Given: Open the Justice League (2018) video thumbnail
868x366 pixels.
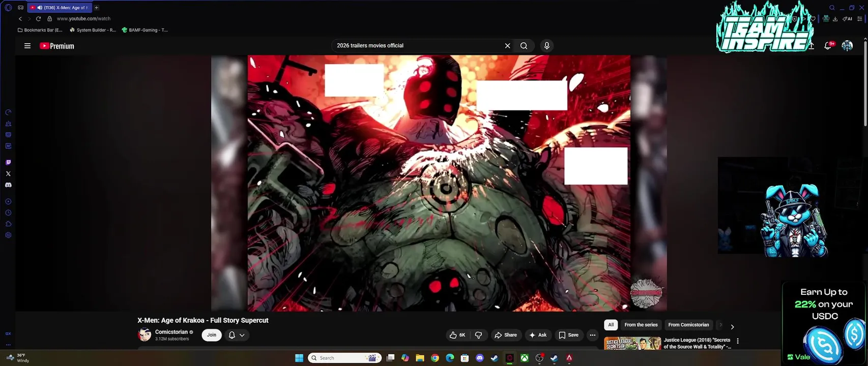Looking at the screenshot, I should click(632, 343).
